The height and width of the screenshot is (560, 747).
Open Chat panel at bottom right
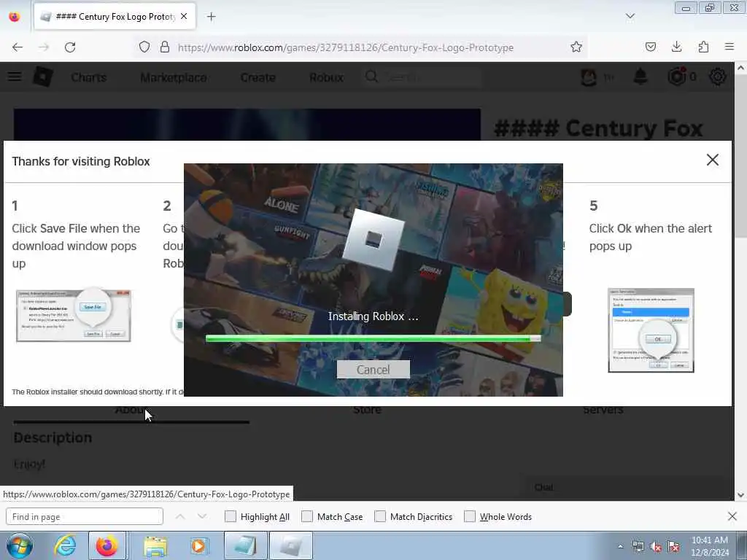coord(544,487)
